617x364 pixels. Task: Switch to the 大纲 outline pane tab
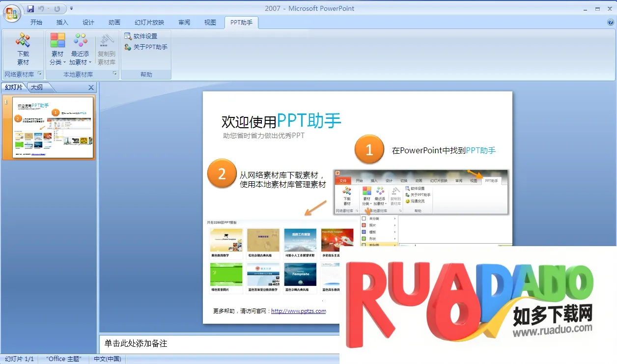(37, 87)
